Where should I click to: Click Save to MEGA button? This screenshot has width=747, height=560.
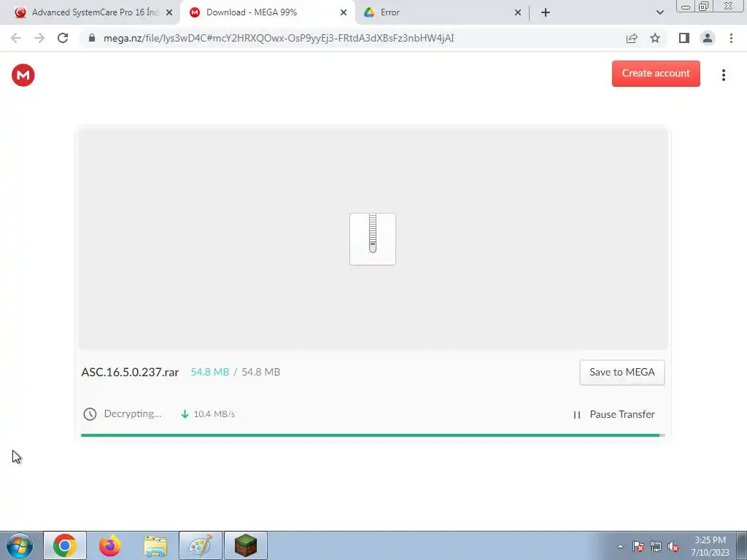[622, 373]
